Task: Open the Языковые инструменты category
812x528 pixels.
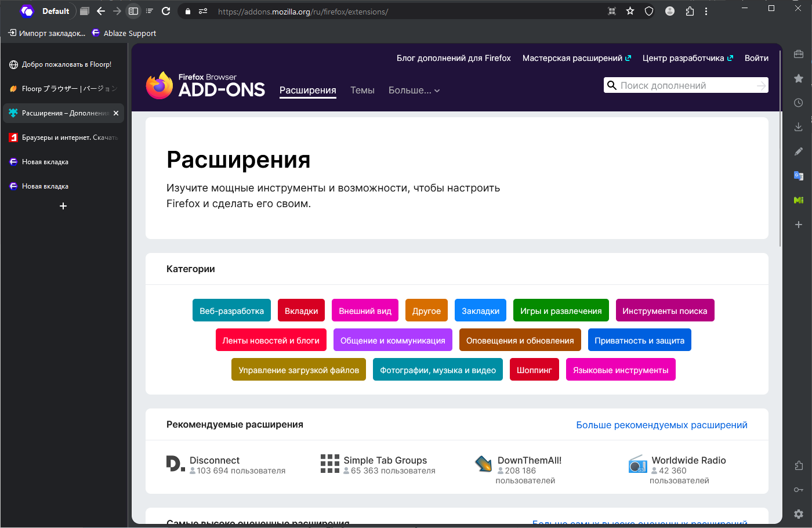Action: 621,370
